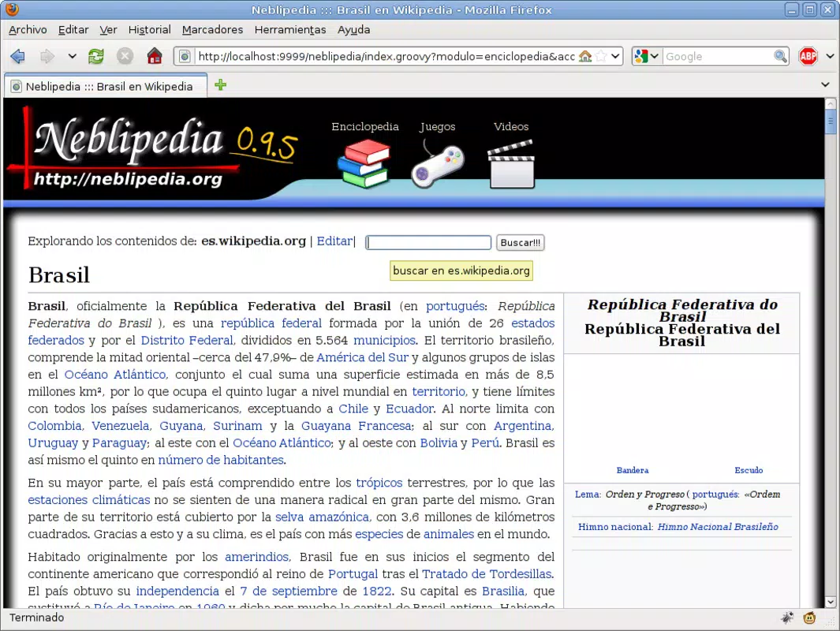Screen dimensions: 840x631
Task: Open the Archivo menu
Action: [28, 30]
